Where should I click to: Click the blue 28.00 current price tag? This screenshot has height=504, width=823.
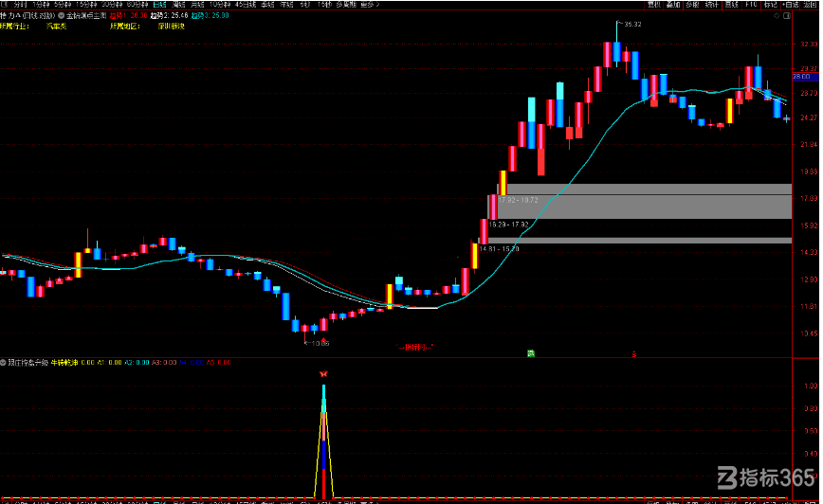(x=805, y=77)
